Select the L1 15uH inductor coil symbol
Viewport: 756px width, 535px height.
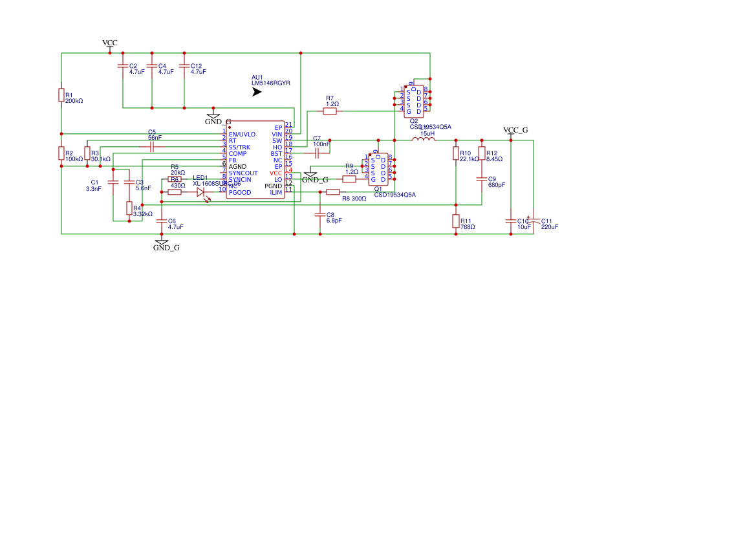pyautogui.click(x=424, y=140)
